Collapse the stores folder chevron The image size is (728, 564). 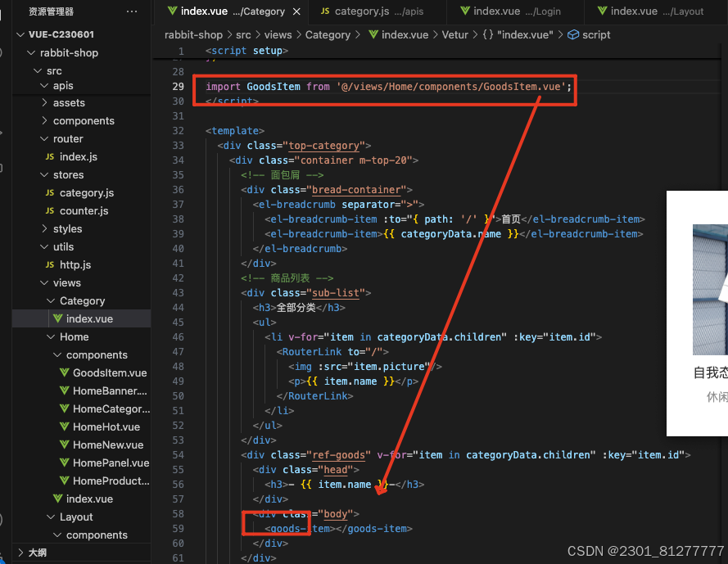[x=44, y=175]
